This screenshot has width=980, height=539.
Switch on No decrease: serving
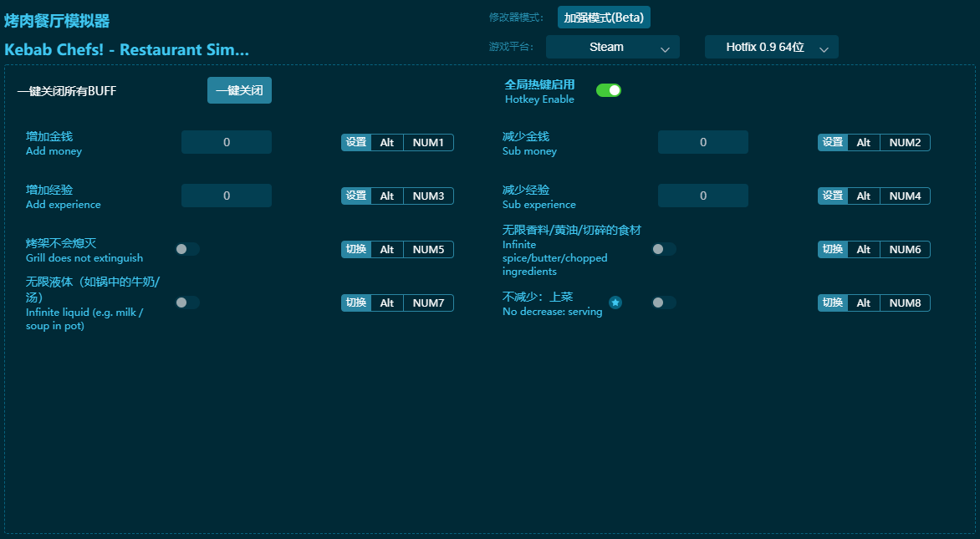664,303
